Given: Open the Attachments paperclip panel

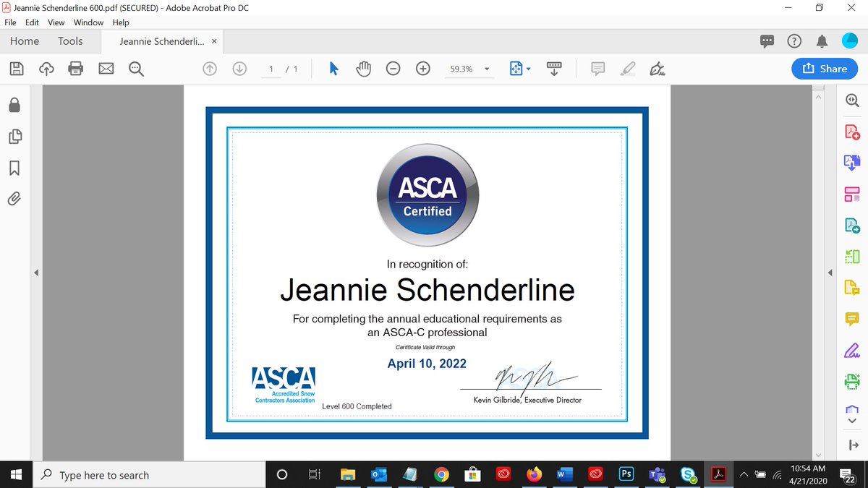Looking at the screenshot, I should pyautogui.click(x=14, y=198).
